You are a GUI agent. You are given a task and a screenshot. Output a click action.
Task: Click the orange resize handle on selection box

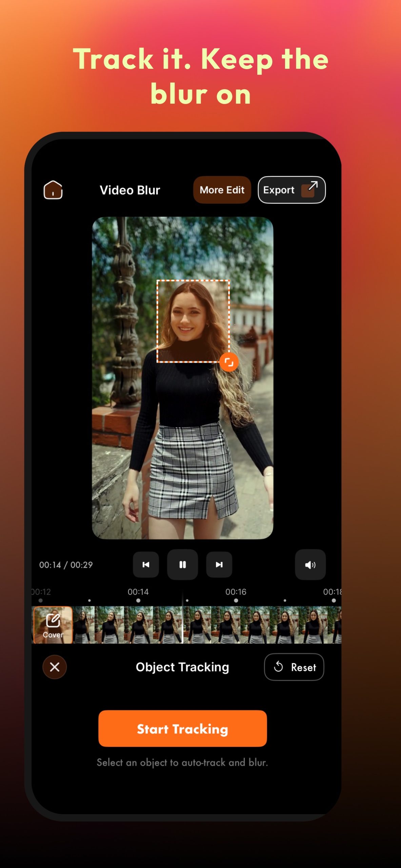[x=229, y=362]
